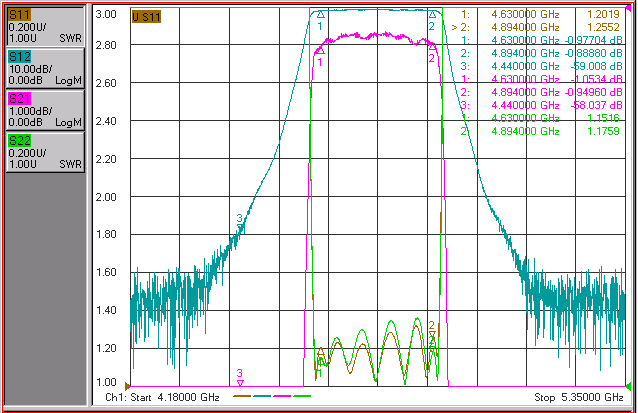Select teal marker 2 triangle on S12 trace
638x413 pixels.
pos(433,15)
